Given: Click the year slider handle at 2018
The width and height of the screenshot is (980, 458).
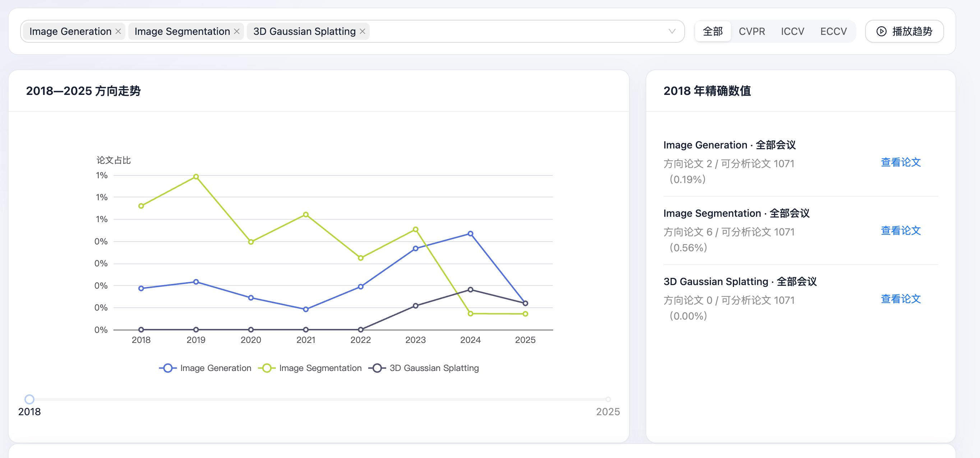Looking at the screenshot, I should [29, 399].
